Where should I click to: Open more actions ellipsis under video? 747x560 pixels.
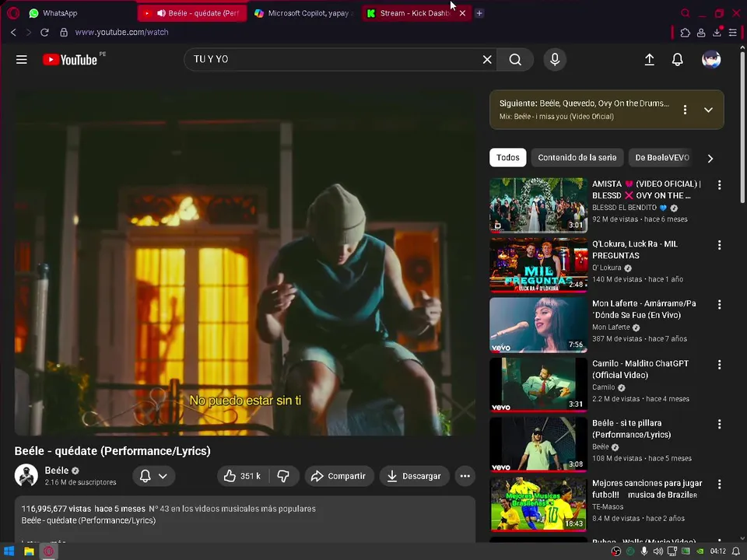tap(465, 476)
